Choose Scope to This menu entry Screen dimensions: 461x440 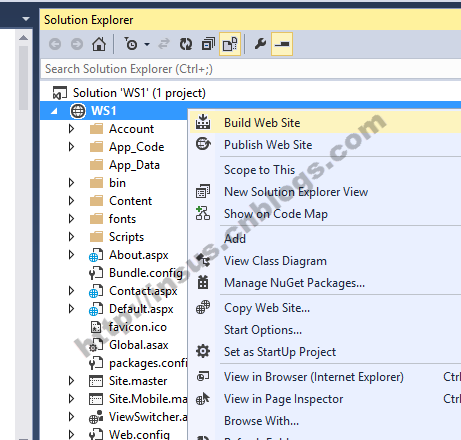326,170
